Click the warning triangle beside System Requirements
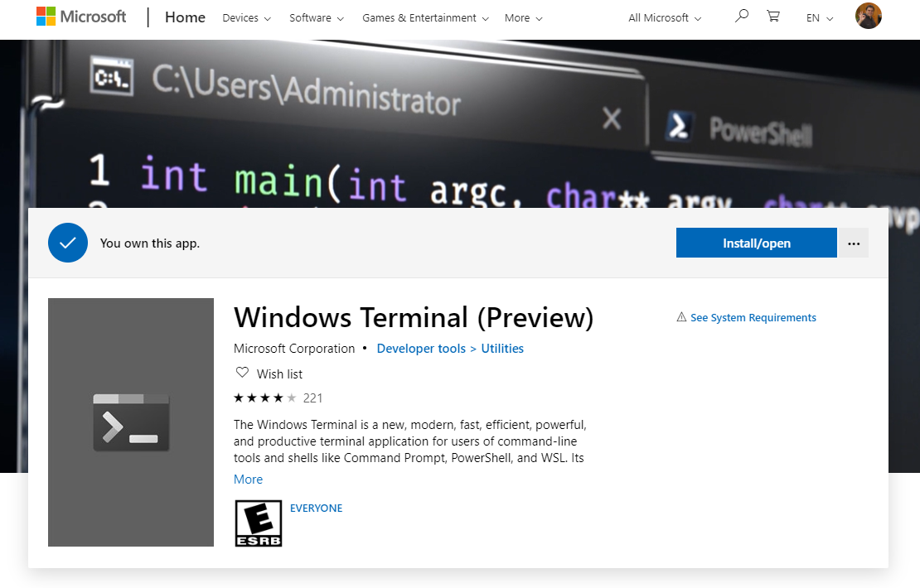The width and height of the screenshot is (920, 588). (681, 317)
